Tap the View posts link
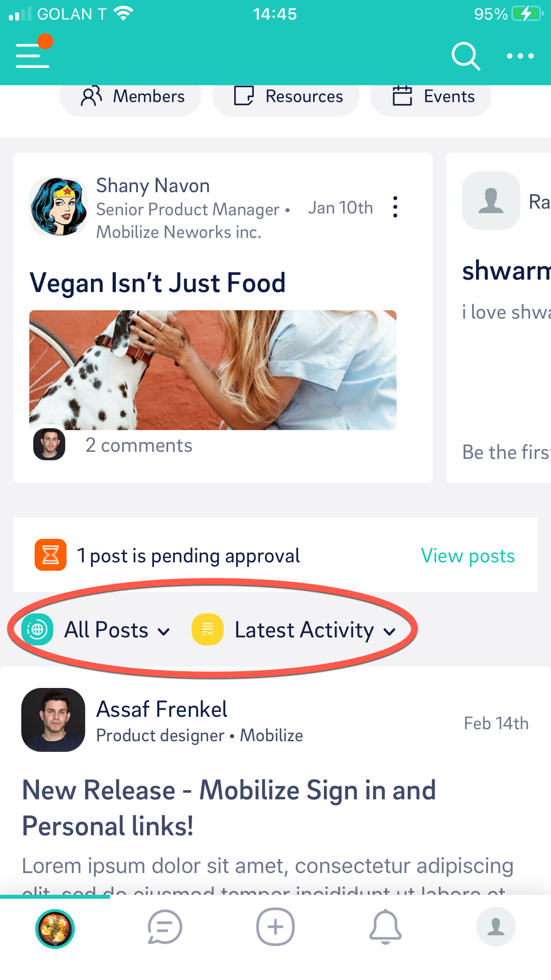 (468, 556)
